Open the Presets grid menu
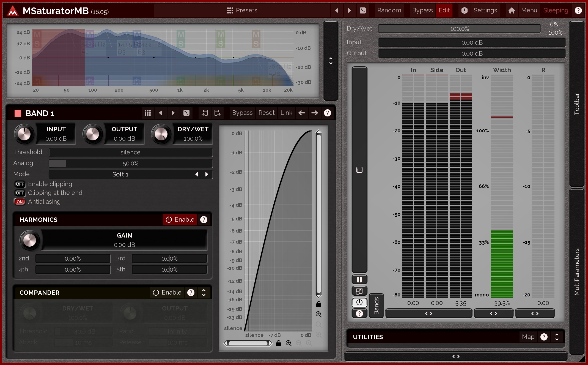 click(242, 10)
